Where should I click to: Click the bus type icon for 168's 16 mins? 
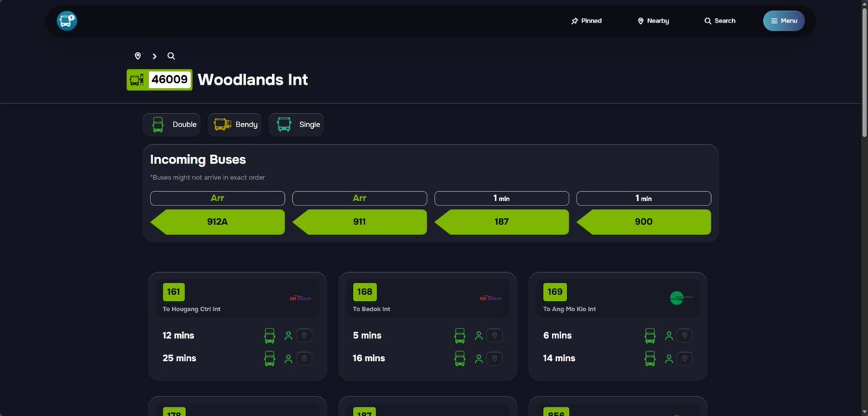point(460,359)
